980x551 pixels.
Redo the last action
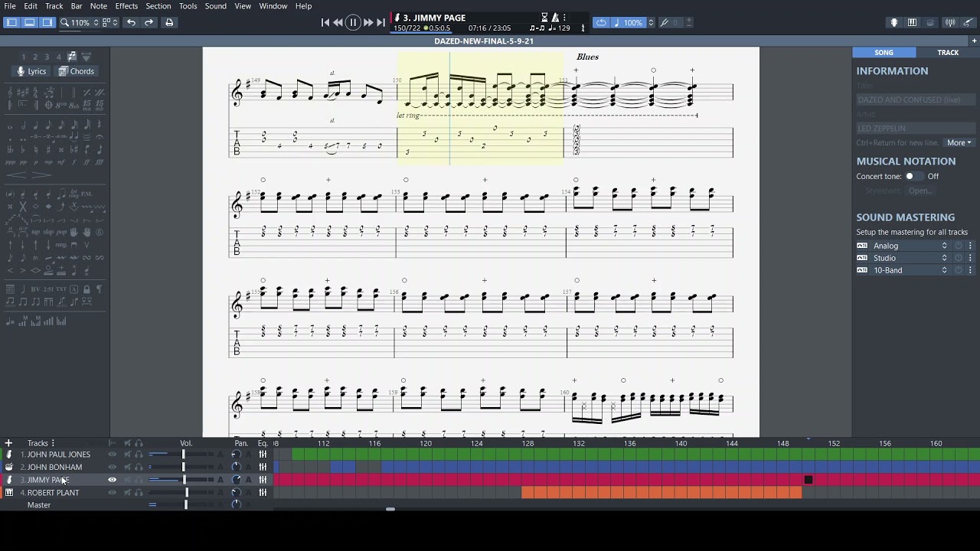pyautogui.click(x=149, y=22)
